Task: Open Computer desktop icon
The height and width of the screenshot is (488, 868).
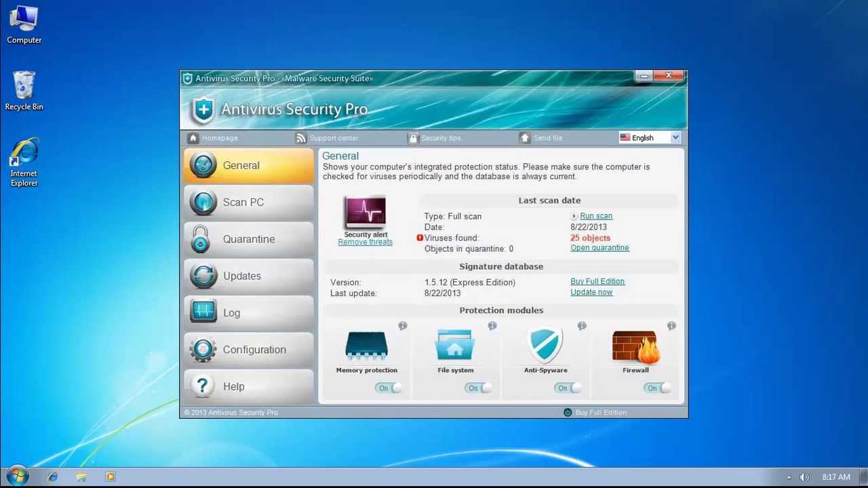Action: [x=24, y=25]
